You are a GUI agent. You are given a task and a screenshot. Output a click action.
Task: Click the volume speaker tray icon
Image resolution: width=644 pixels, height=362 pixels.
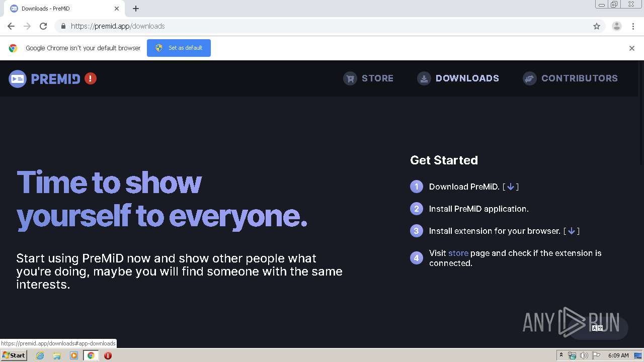tap(584, 355)
